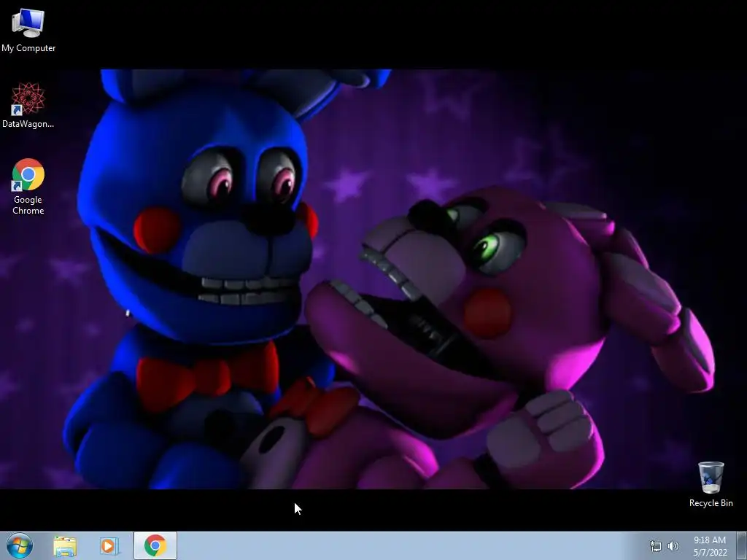Select the "Google Chrome" label text
Screen dimensions: 747x560
pos(28,205)
